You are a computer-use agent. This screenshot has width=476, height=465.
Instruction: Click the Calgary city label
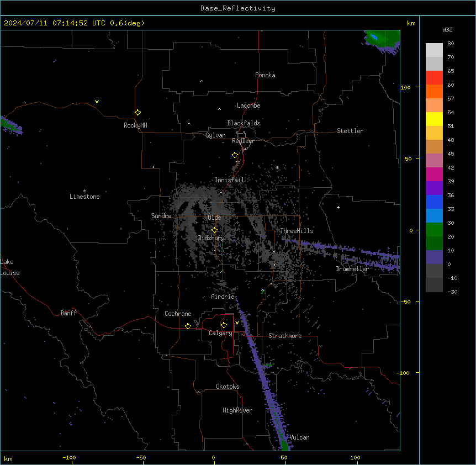point(220,333)
